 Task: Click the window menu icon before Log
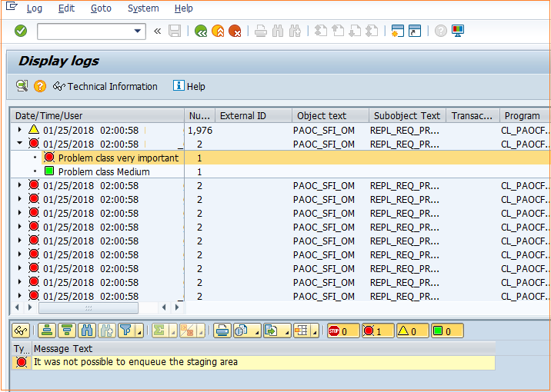click(12, 6)
